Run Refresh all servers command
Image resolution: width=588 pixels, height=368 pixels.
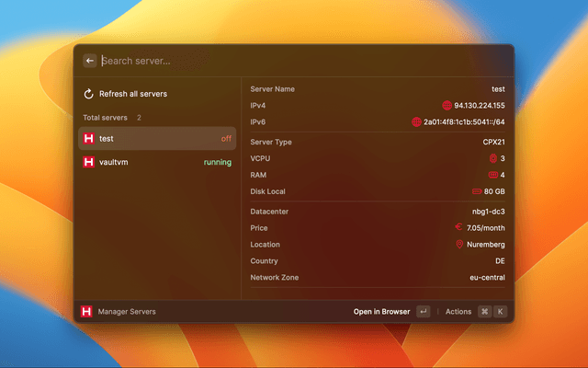point(133,94)
